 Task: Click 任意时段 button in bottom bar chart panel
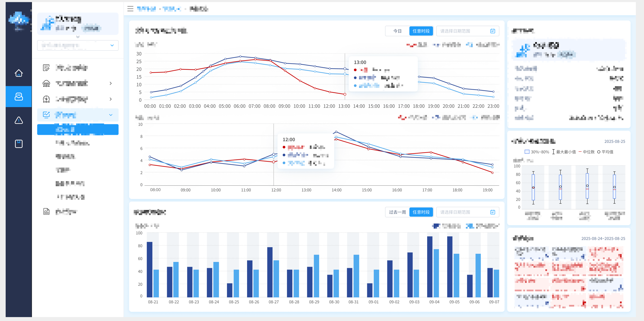(421, 212)
